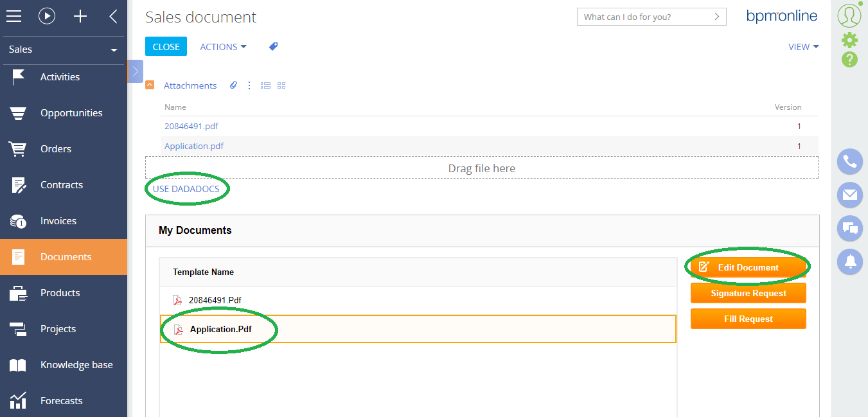
Task: Click the paperclip add-file icon
Action: tap(234, 85)
